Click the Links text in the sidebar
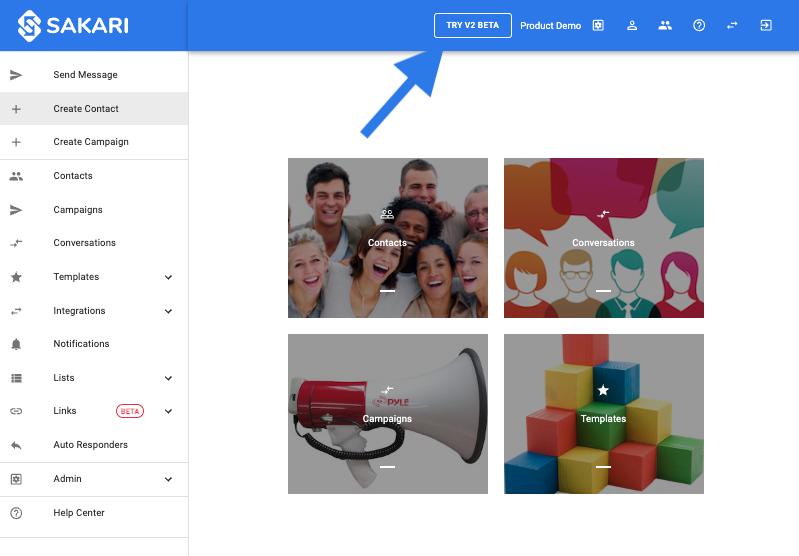 click(x=65, y=411)
